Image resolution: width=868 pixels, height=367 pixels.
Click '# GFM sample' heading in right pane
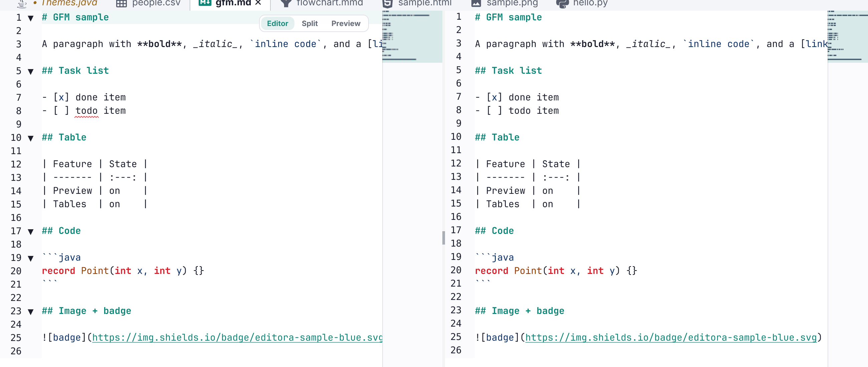point(508,17)
